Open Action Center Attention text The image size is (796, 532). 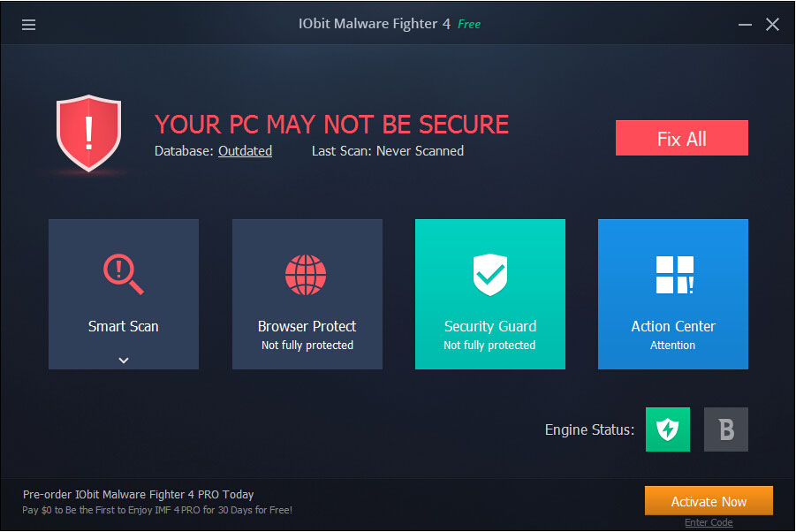click(672, 346)
